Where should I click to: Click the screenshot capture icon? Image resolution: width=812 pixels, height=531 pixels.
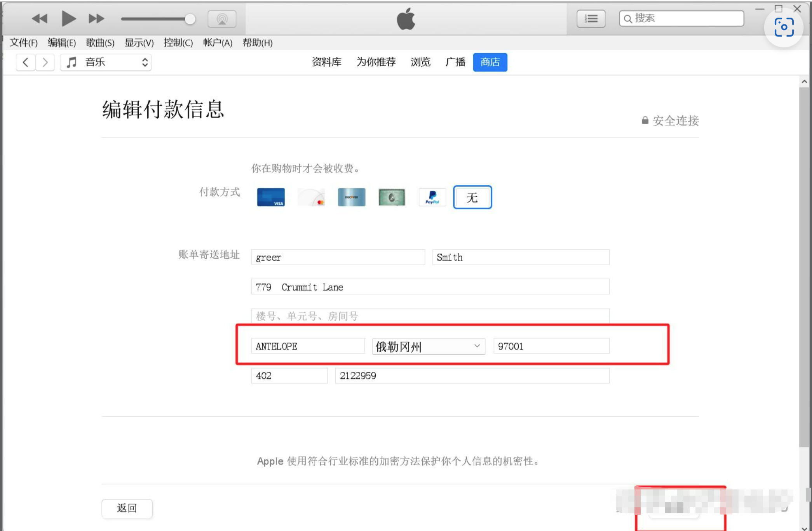click(784, 27)
